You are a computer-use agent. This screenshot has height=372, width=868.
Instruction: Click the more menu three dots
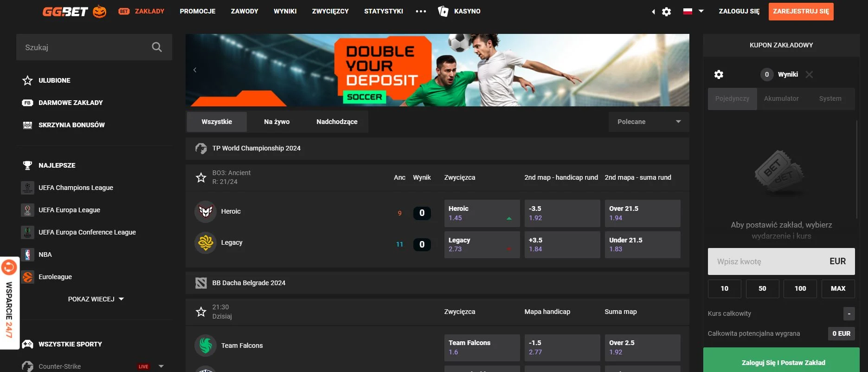pos(421,11)
